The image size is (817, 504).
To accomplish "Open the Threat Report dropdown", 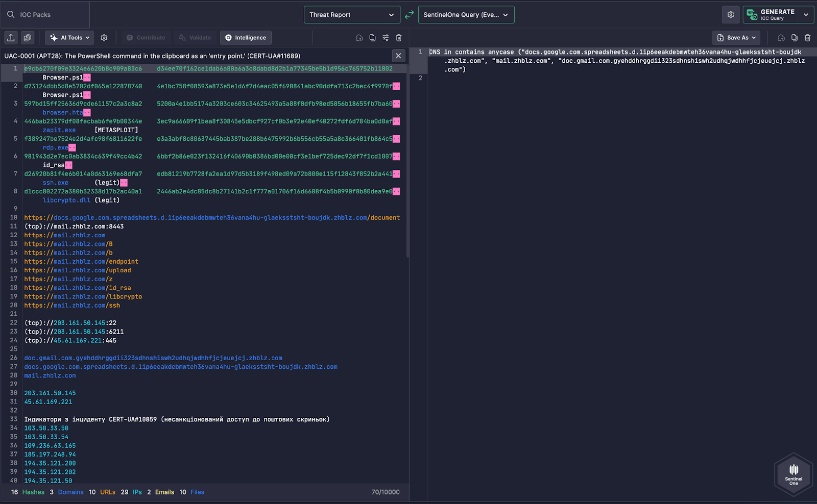I will tap(352, 15).
